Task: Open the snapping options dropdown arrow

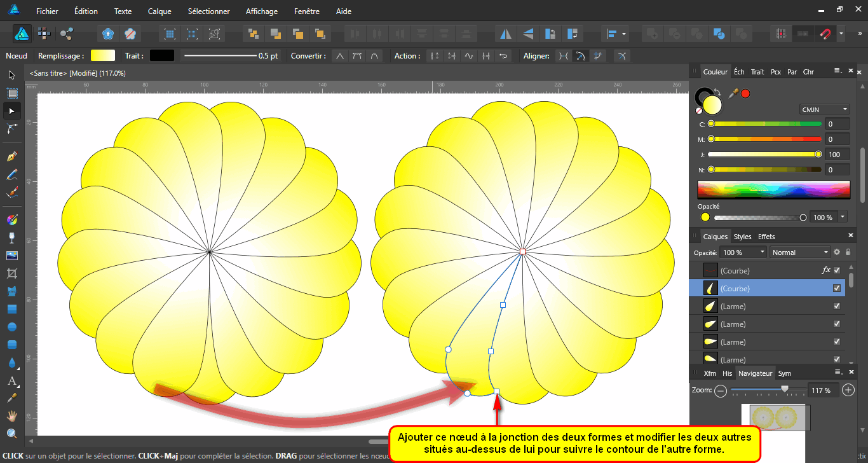Action: (x=841, y=33)
